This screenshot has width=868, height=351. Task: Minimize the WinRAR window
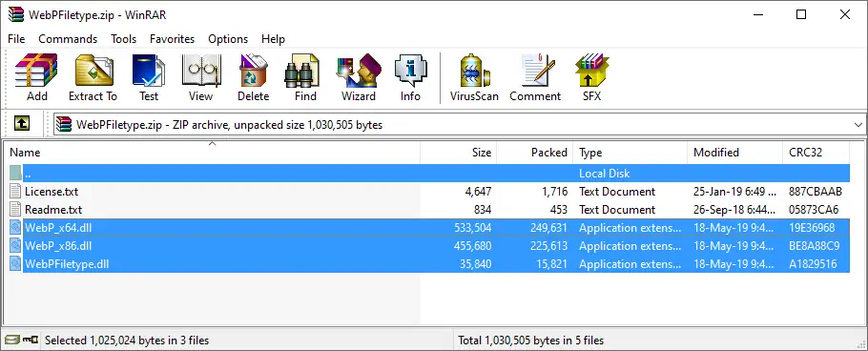pos(757,14)
